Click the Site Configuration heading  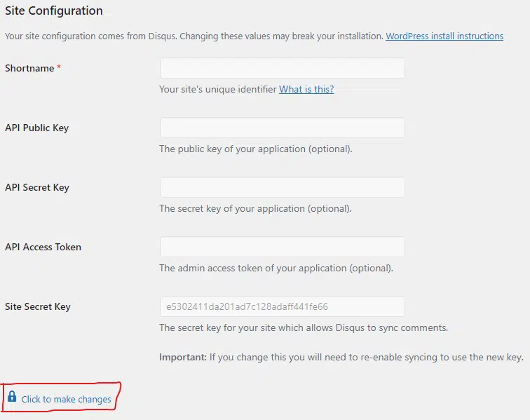point(54,11)
